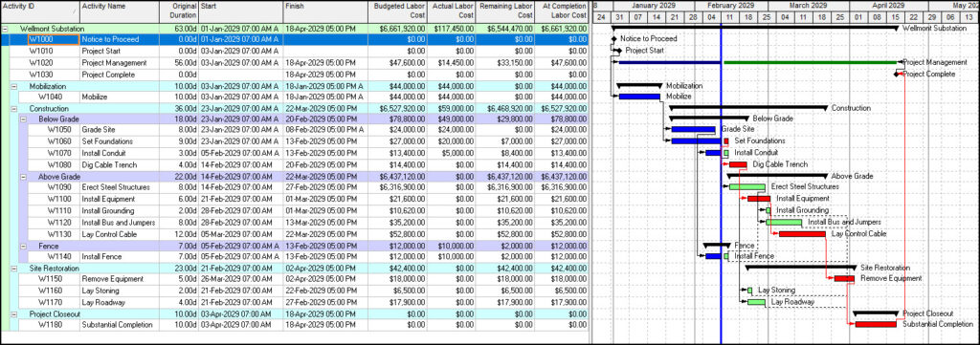Image resolution: width=980 pixels, height=345 pixels.
Task: Click the Budgeted Labor Cost column header
Action: [398, 11]
